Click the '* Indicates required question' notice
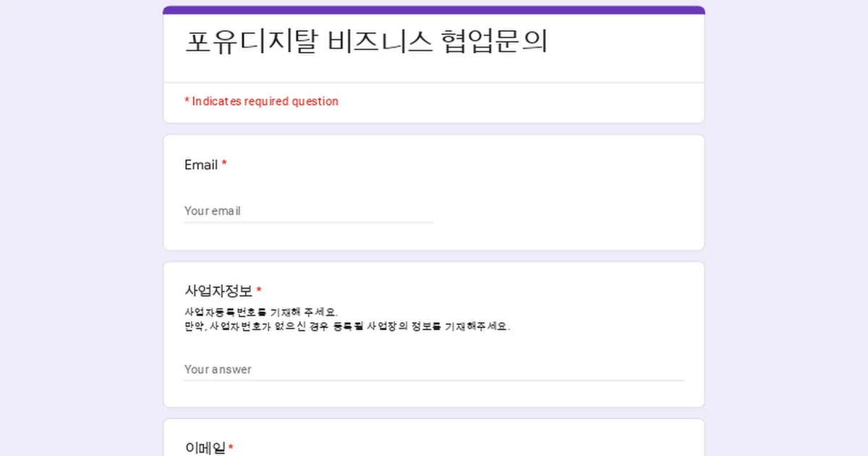The image size is (868, 456). 261,101
